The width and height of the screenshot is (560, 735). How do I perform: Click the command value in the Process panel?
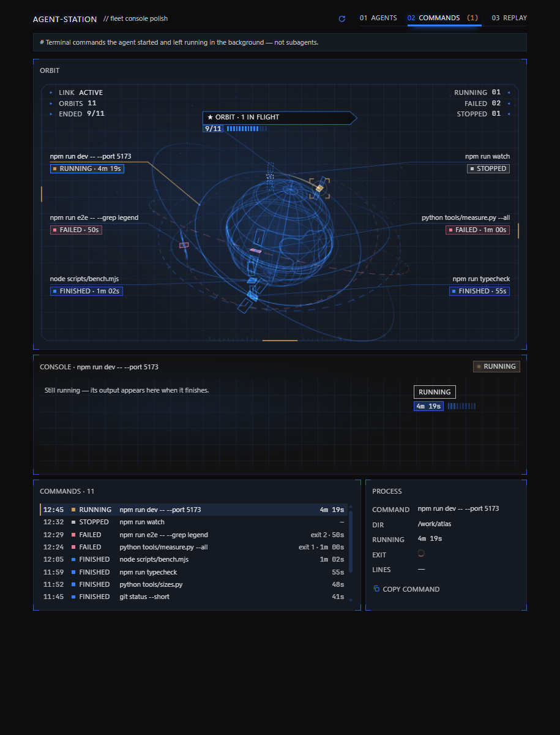pyautogui.click(x=458, y=508)
